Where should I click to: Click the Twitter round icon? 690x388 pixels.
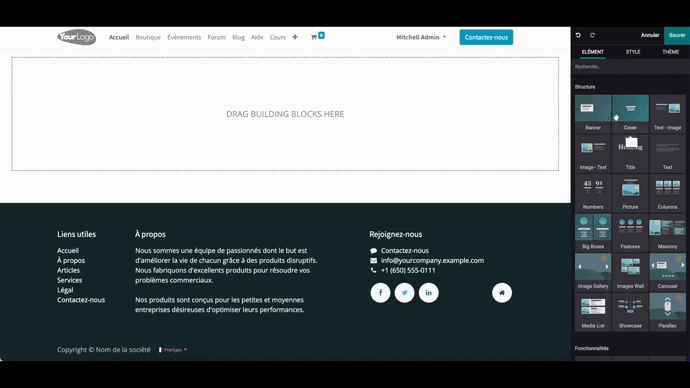click(404, 293)
